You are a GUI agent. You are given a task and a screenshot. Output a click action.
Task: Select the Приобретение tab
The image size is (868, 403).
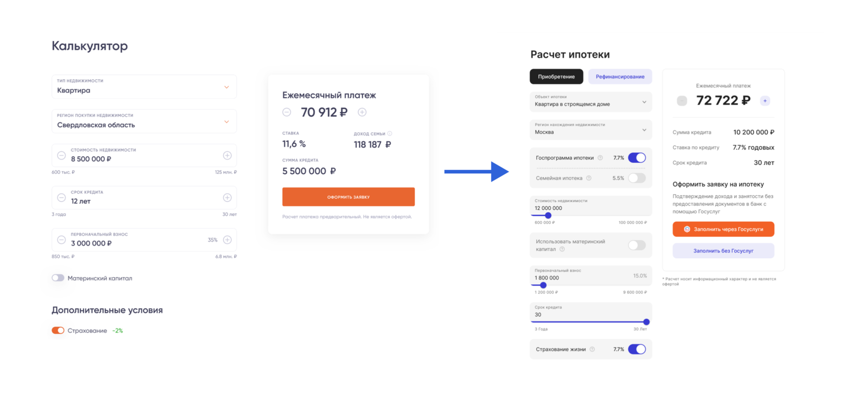tap(556, 76)
